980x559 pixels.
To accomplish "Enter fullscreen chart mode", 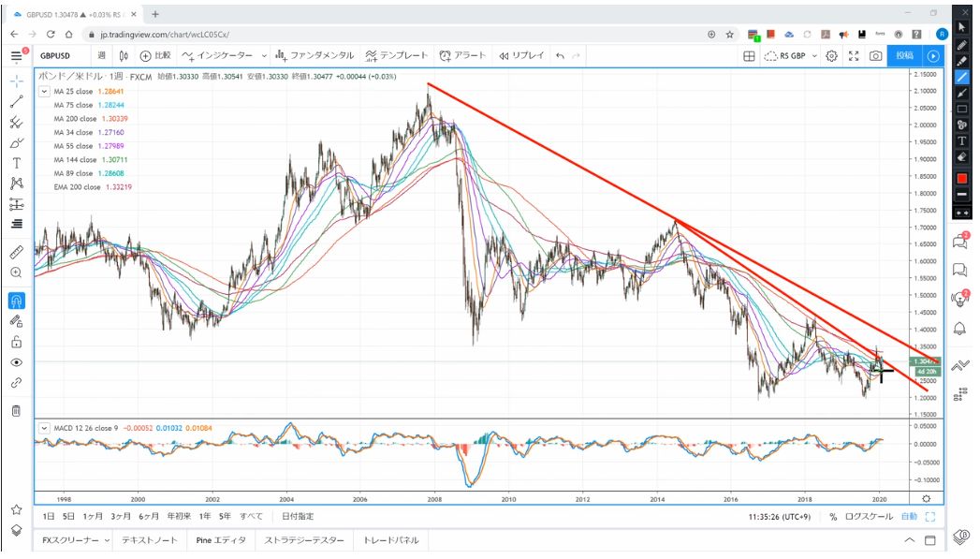I will click(854, 56).
